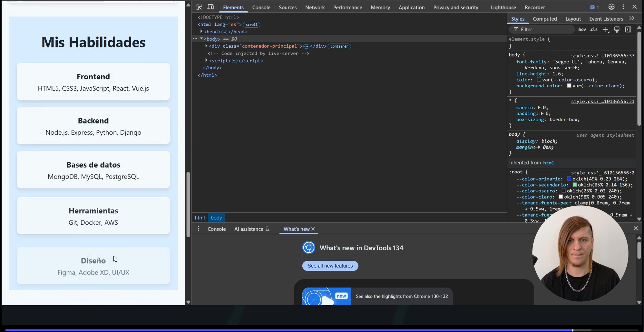Open style.css:31 source link for * rule
The width and height of the screenshot is (644, 332).
point(602,102)
